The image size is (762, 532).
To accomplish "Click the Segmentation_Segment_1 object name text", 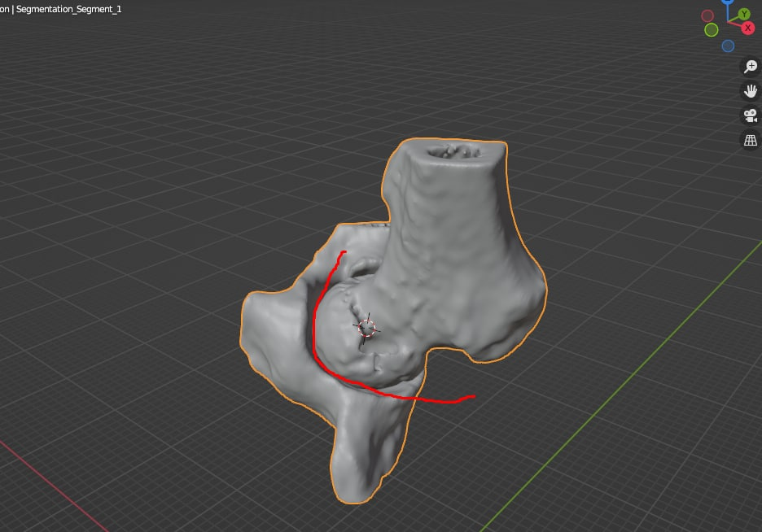I will tap(68, 9).
